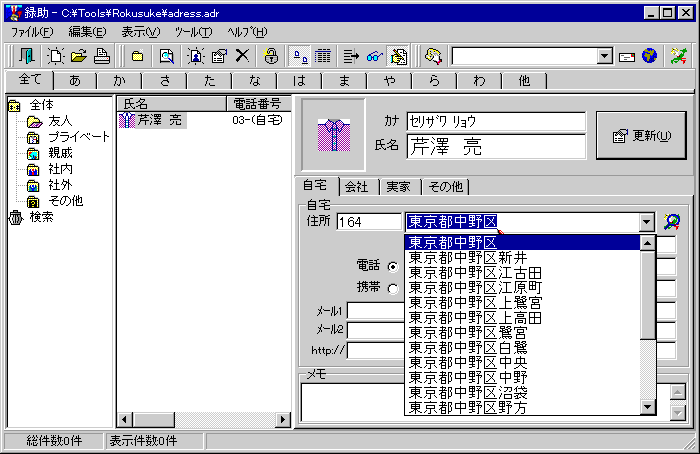Click the カナ reading input field

pyautogui.click(x=496, y=121)
